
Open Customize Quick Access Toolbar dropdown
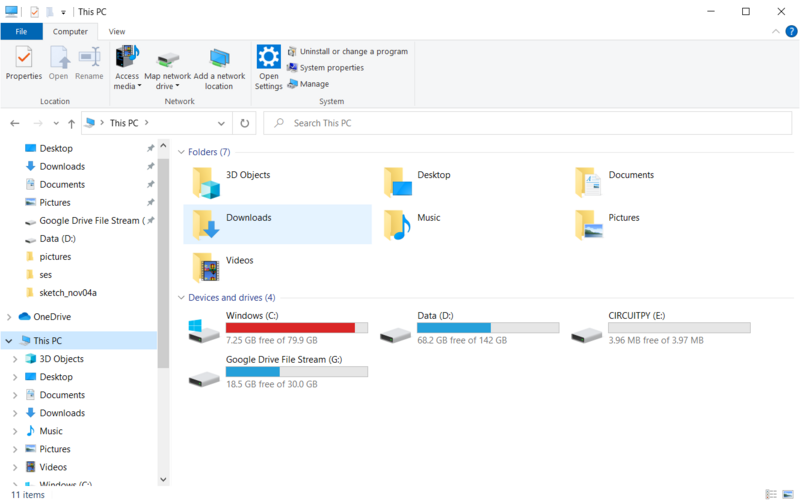63,12
